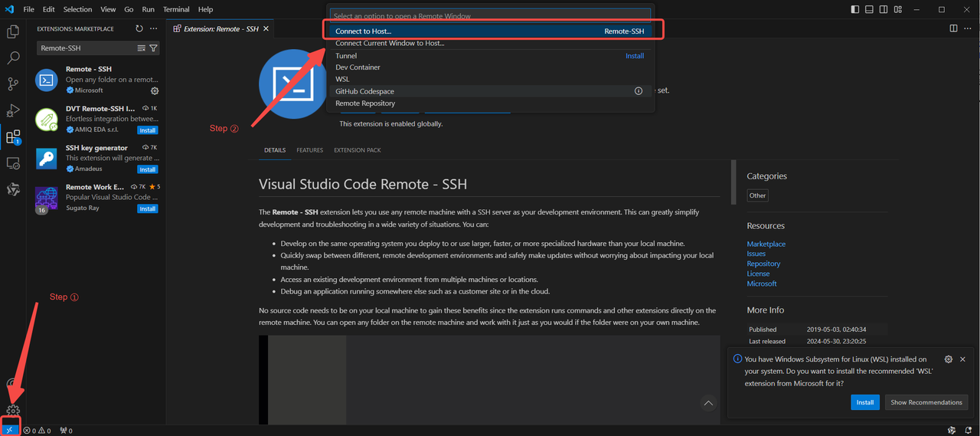The image size is (980, 436).
Task: Click the split editor icon
Action: [x=953, y=28]
